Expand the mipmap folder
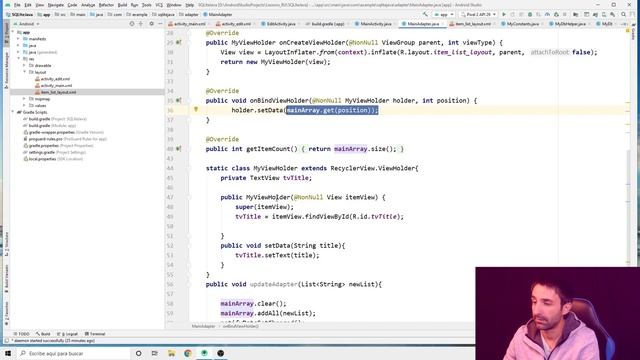This screenshot has height=360, width=640. click(24, 99)
